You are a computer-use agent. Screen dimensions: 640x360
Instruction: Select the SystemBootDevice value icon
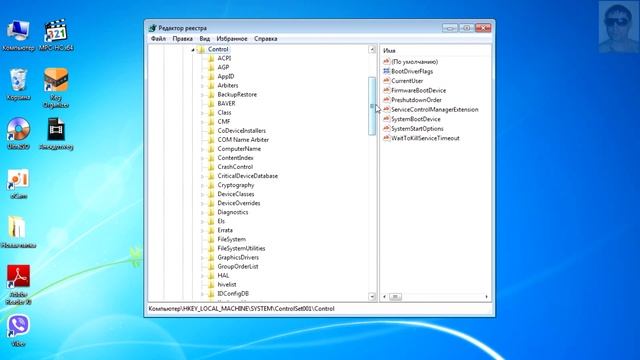click(387, 119)
